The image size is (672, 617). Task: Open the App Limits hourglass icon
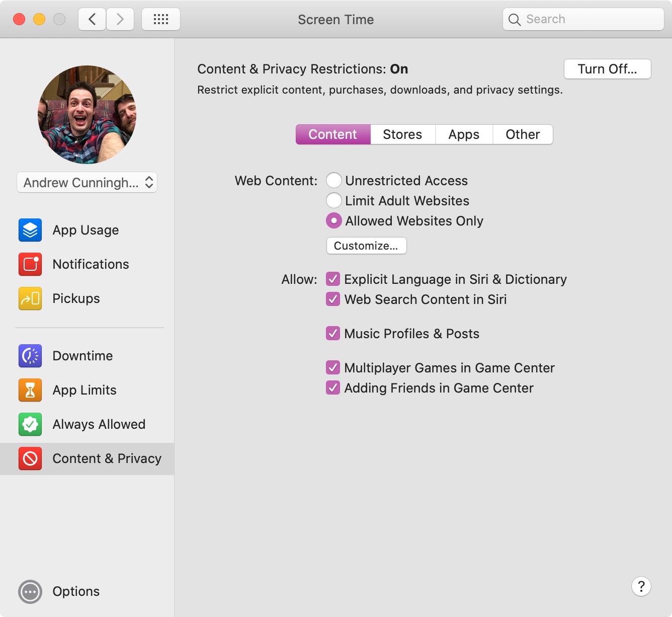(30, 390)
